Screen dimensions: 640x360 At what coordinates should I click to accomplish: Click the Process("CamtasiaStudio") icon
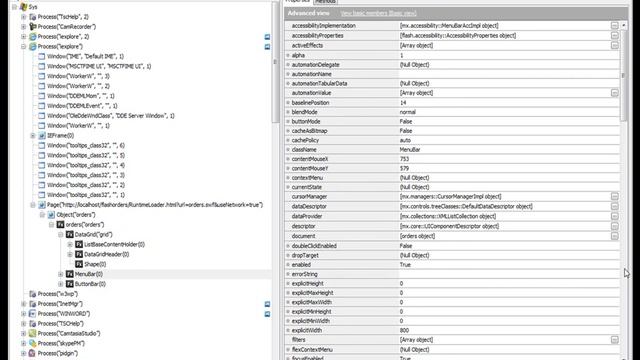click(x=33, y=333)
